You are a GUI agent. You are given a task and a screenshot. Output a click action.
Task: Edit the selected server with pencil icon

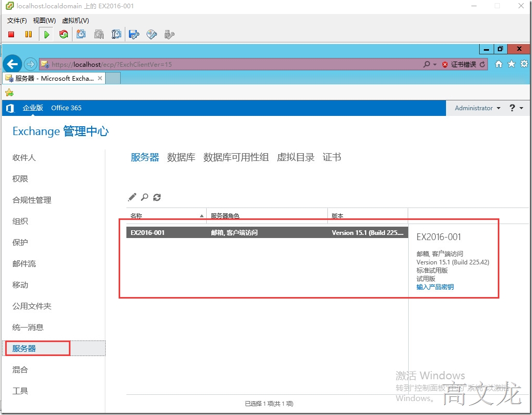(132, 197)
